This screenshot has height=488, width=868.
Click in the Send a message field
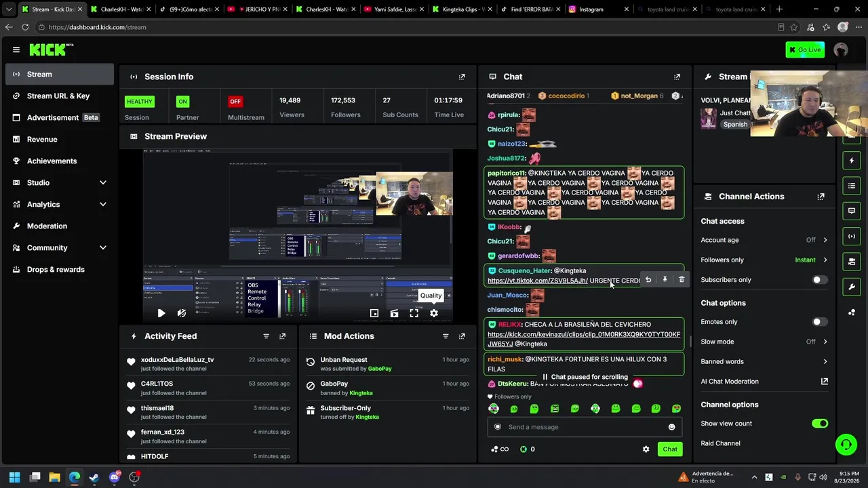pos(584,427)
